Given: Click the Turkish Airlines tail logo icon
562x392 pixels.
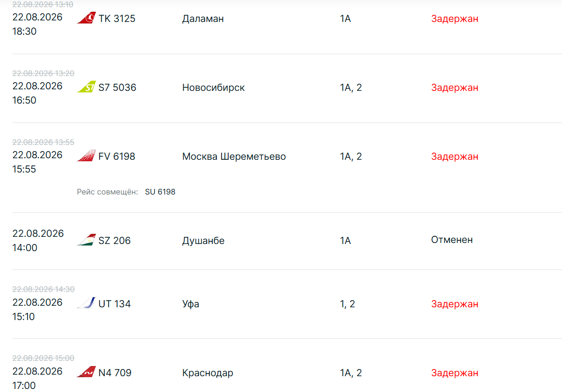Looking at the screenshot, I should tap(86, 18).
